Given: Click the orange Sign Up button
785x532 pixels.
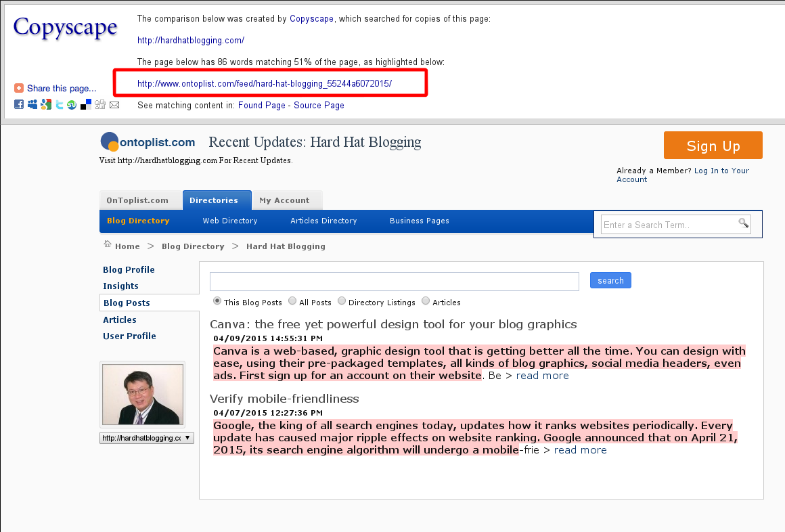Looking at the screenshot, I should point(713,146).
